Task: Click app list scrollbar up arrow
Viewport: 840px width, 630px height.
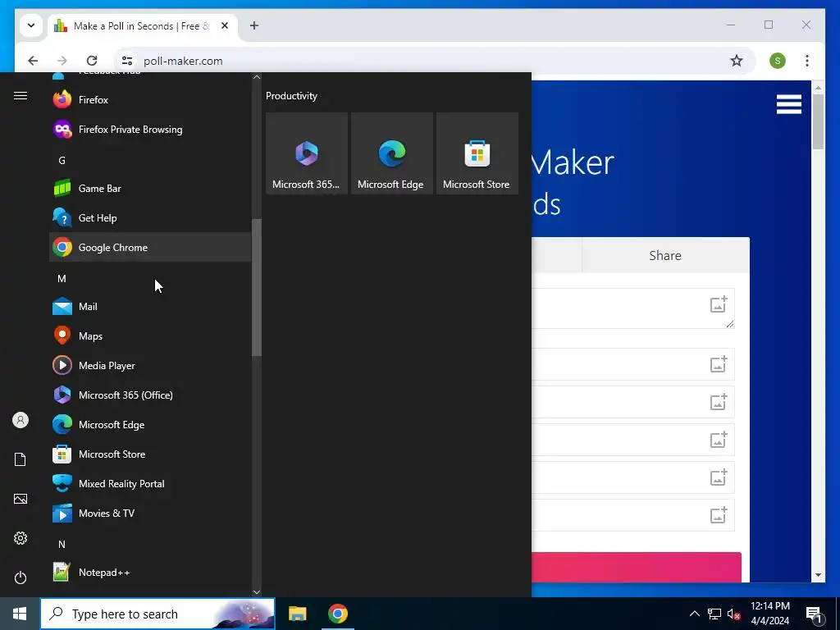Action: point(257,77)
